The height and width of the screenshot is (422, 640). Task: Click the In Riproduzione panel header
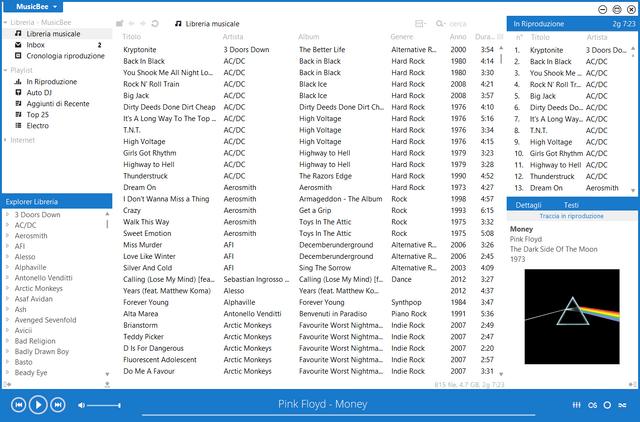pyautogui.click(x=572, y=24)
